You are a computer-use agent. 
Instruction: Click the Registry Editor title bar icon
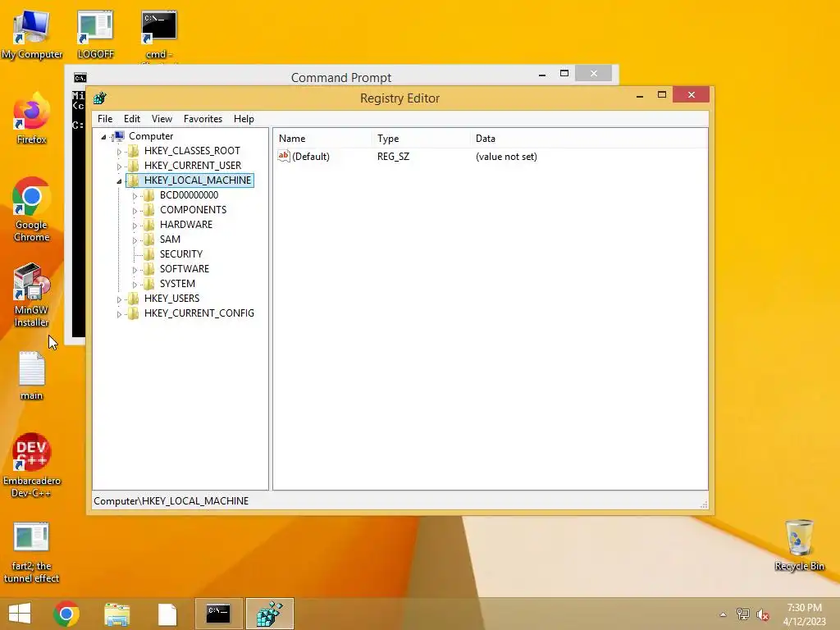100,98
